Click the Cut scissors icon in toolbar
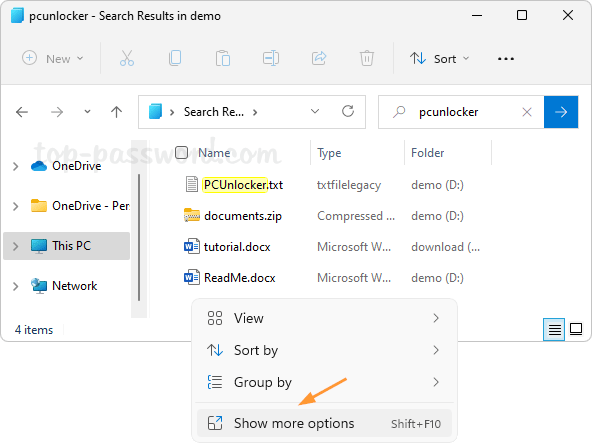592x443 pixels. [x=127, y=59]
